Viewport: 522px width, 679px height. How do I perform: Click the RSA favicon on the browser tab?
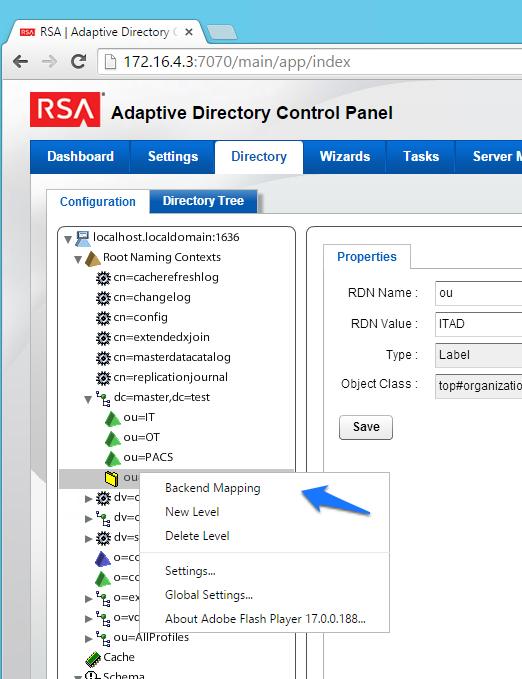coord(27,32)
